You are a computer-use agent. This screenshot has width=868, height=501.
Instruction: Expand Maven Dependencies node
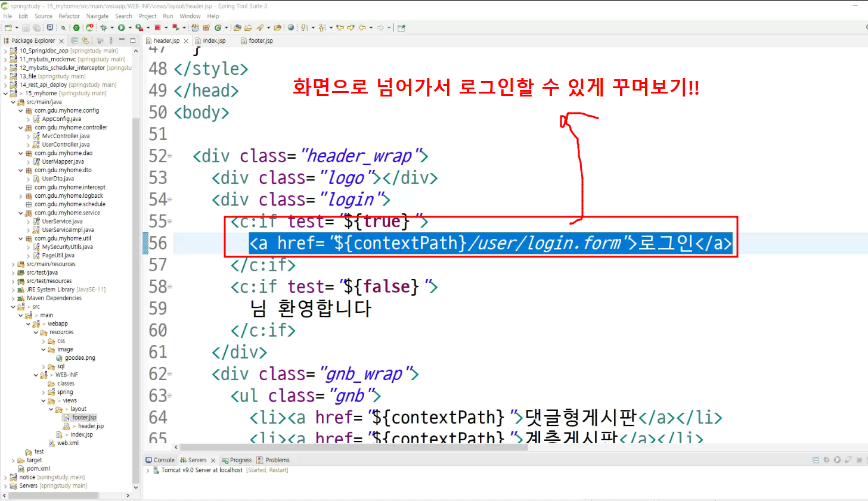coord(13,298)
